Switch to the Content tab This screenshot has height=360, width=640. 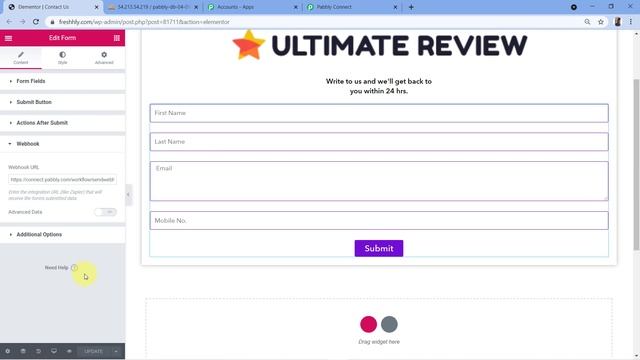click(21, 58)
